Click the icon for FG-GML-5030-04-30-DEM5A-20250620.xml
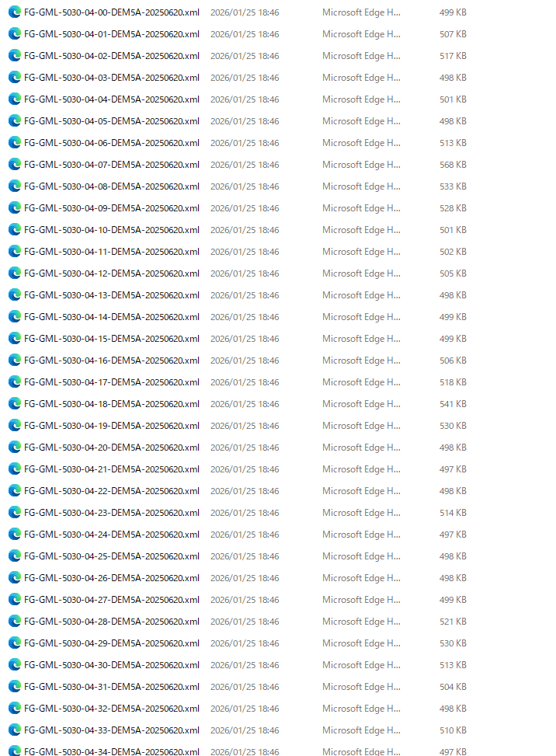 click(15, 665)
